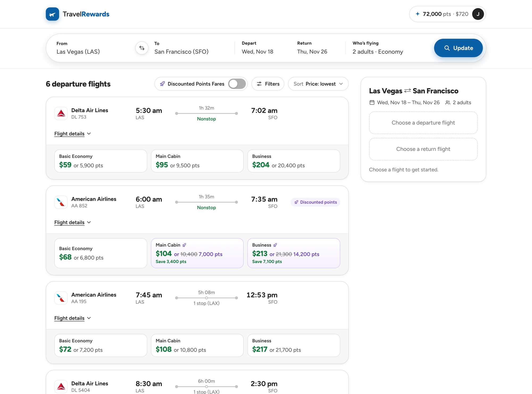Click the Choose a return flight placeholder

[x=423, y=149]
